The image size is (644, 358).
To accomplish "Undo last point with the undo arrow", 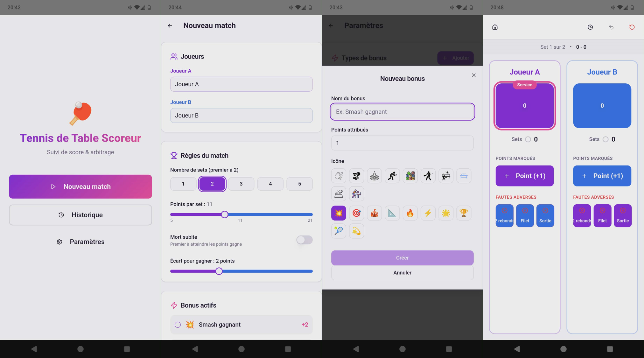I will pos(611,27).
